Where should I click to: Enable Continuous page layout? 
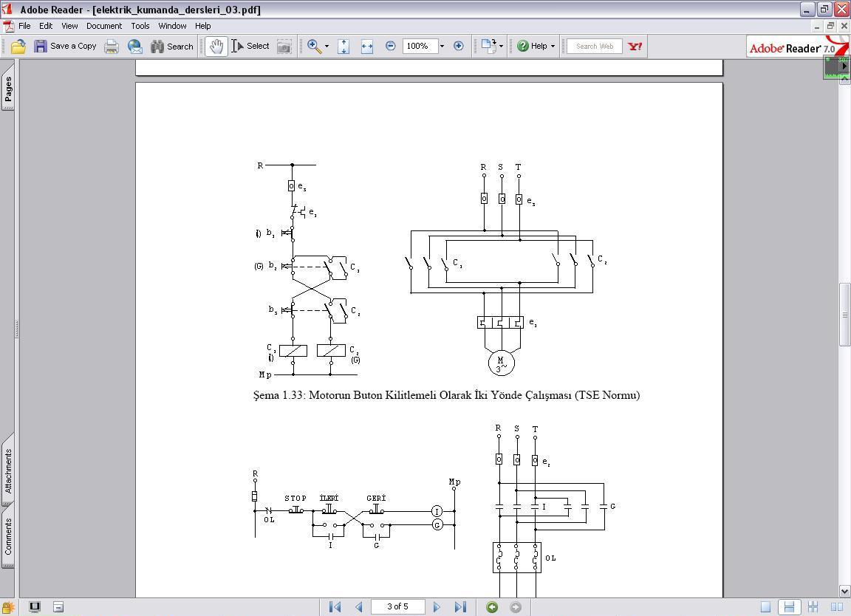789,607
